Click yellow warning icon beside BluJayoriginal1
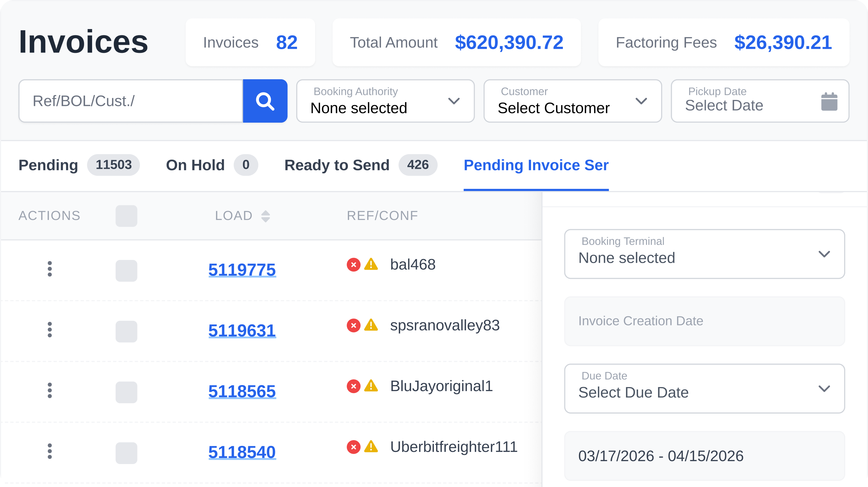This screenshot has height=487, width=868. coord(371,386)
